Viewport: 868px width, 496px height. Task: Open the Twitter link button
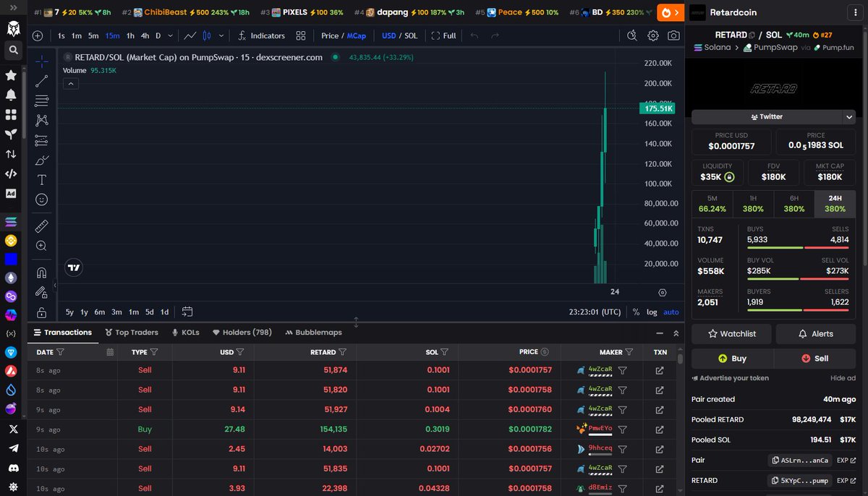[x=767, y=116]
